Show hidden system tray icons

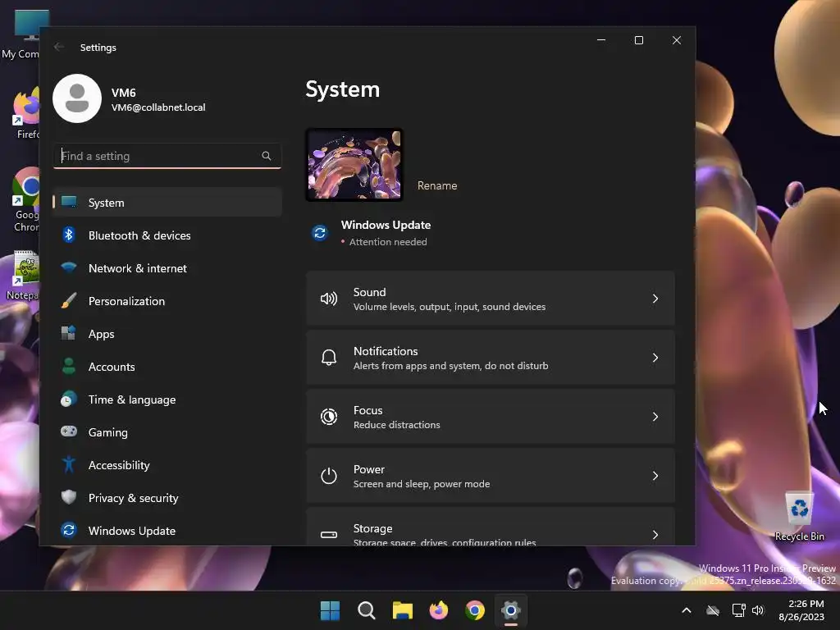click(x=687, y=610)
